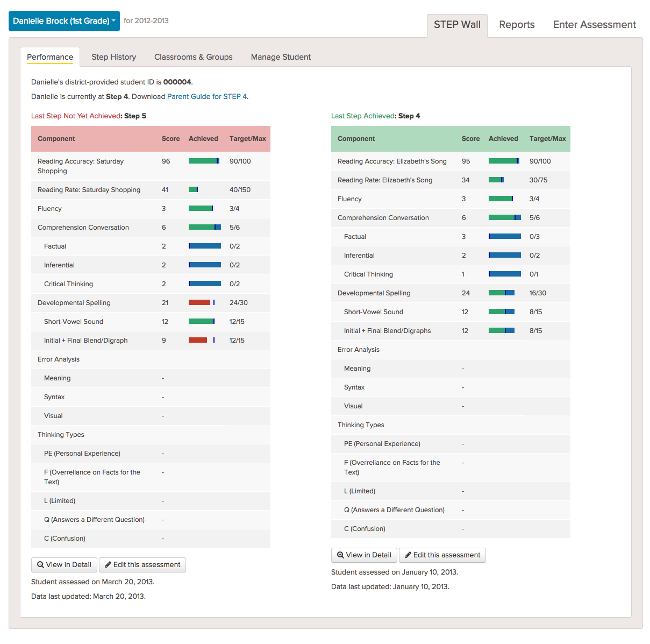Click the pencil icon in the Step 5 Edit button

click(108, 565)
